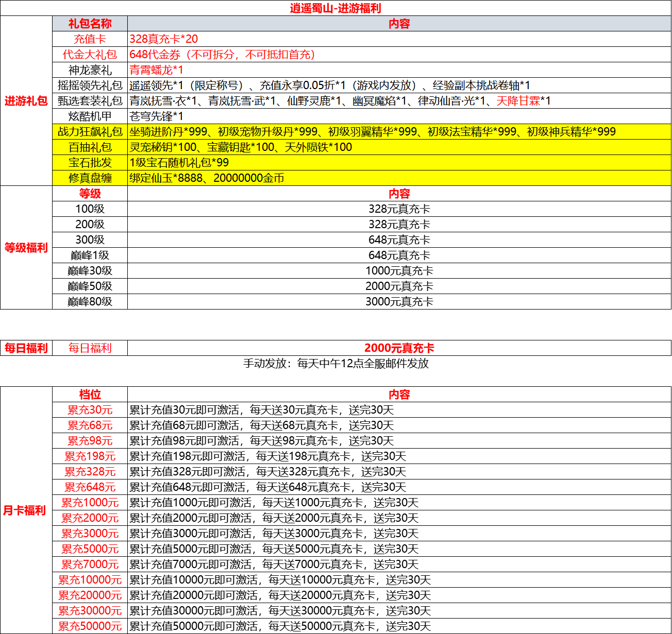
Task: Select the merged 月卡福利 category cell
Action: point(25,510)
